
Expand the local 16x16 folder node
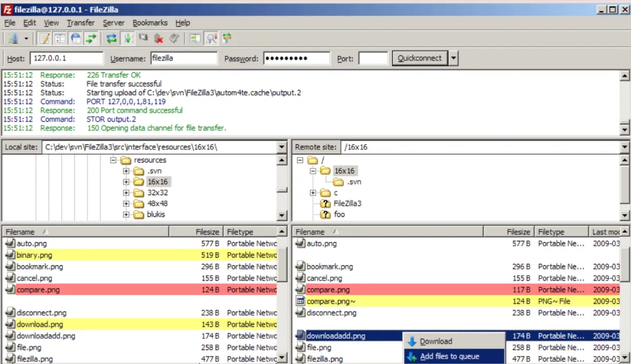pyautogui.click(x=126, y=182)
